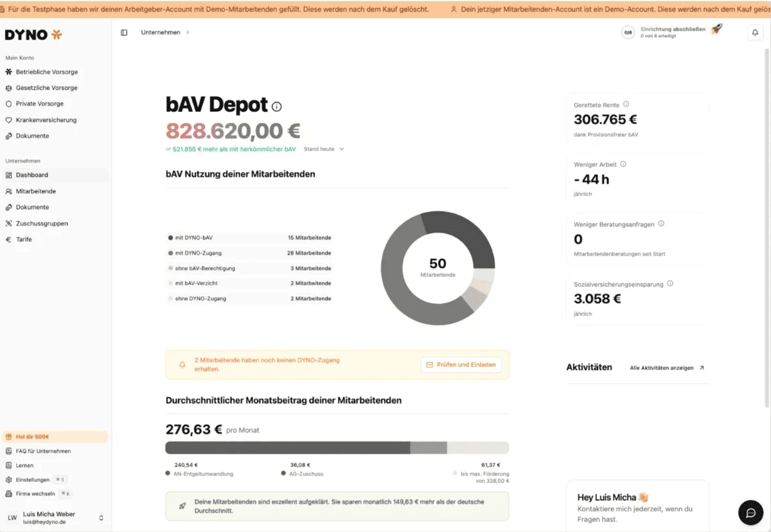771x532 pixels.
Task: Click the 'mit DYNO-Zugang' legend row
Action: pyautogui.click(x=249, y=253)
